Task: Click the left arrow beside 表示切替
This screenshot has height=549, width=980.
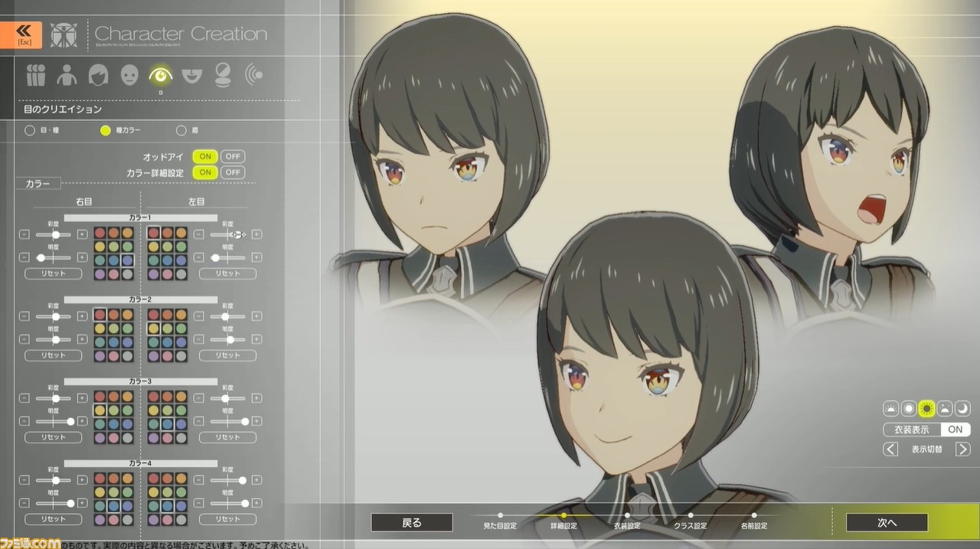Action: [890, 449]
